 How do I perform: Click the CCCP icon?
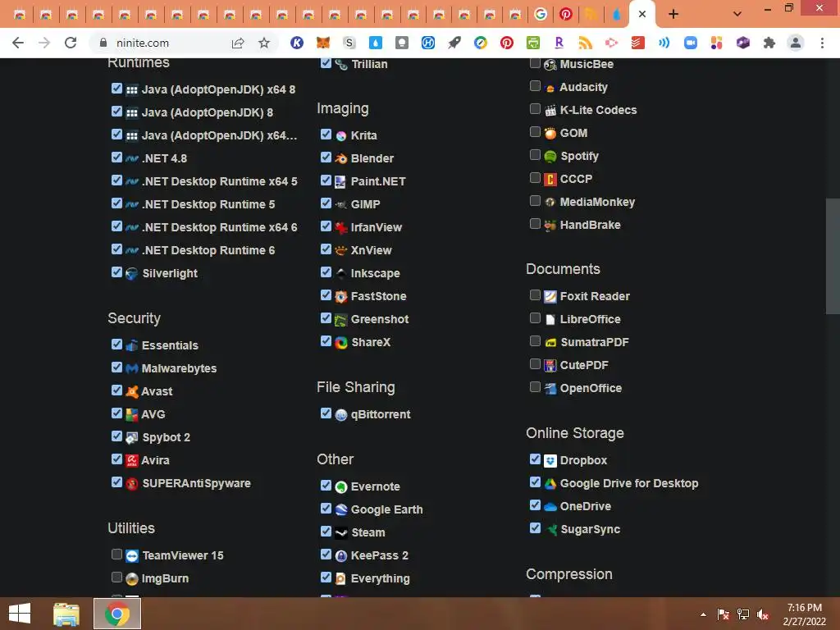550,180
